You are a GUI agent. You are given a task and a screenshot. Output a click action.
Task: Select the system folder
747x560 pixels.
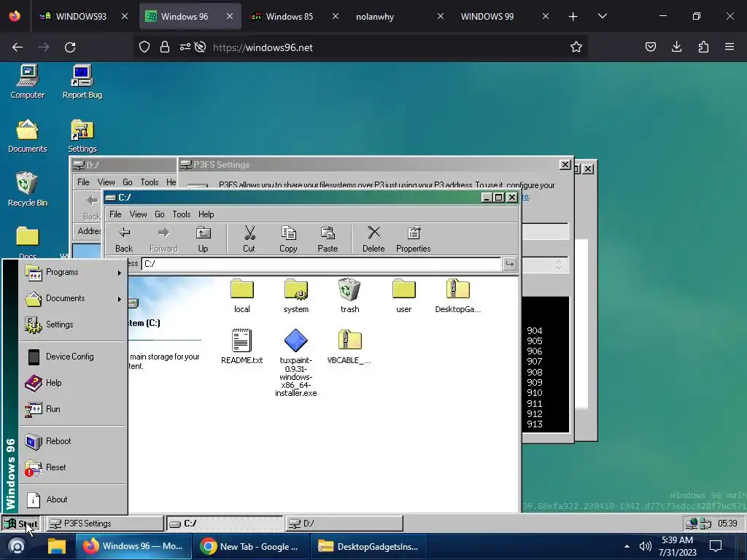(296, 296)
